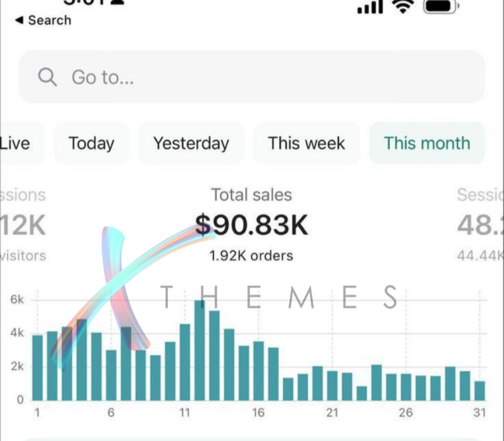Screen dimensions: 504x441
Task: Tap the cellular signal bars icon
Action: click(370, 7)
